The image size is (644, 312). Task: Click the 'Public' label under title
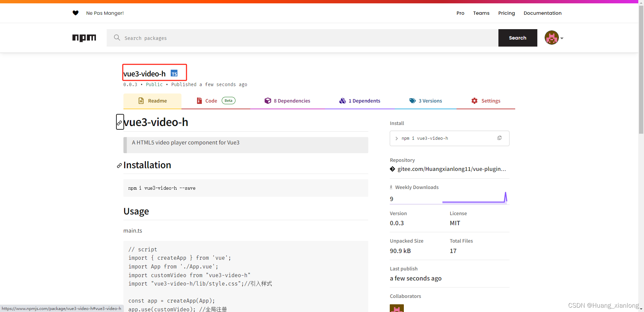point(154,84)
